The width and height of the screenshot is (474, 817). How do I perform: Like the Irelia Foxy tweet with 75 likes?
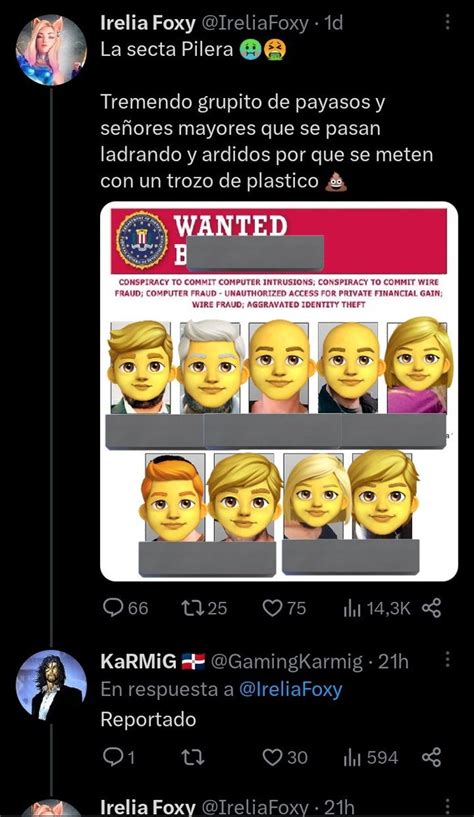[284, 608]
